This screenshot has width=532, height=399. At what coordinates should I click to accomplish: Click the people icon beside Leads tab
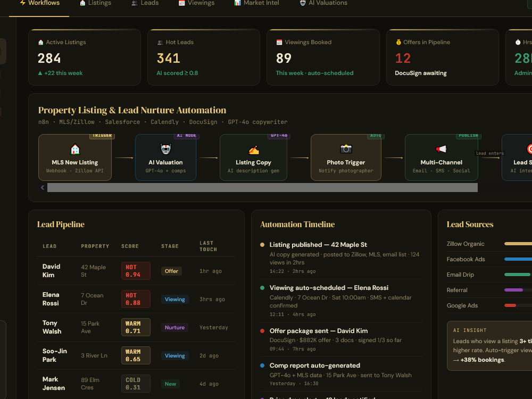(x=135, y=3)
